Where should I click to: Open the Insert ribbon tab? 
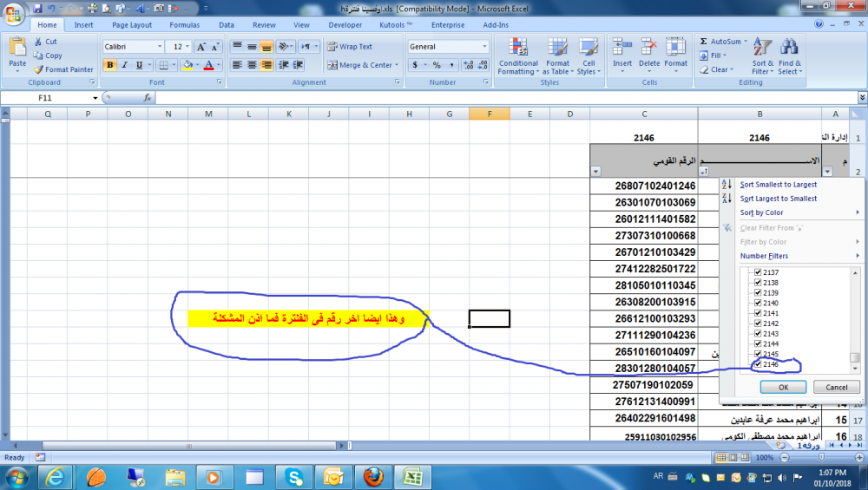pyautogui.click(x=83, y=25)
